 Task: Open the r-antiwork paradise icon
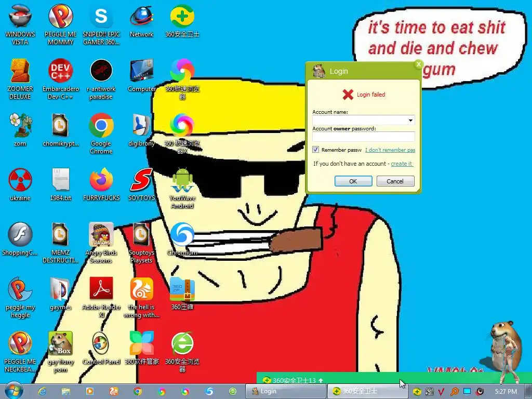tap(101, 79)
